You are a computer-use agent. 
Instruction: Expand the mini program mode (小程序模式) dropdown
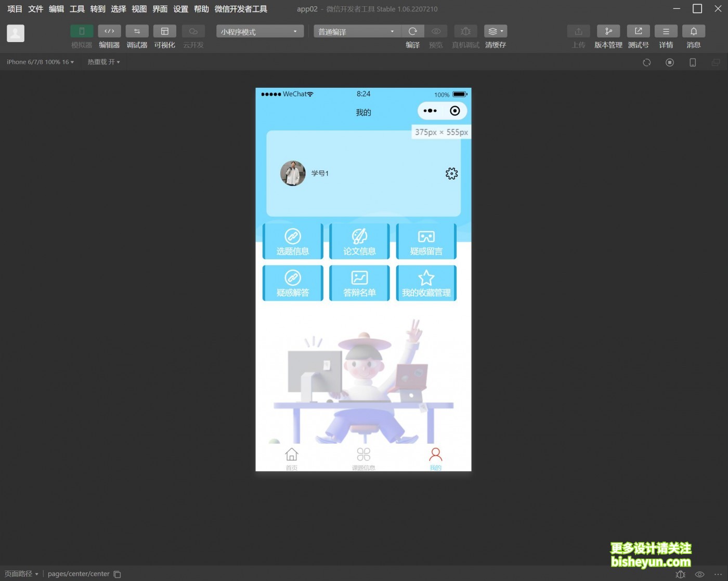pyautogui.click(x=259, y=32)
